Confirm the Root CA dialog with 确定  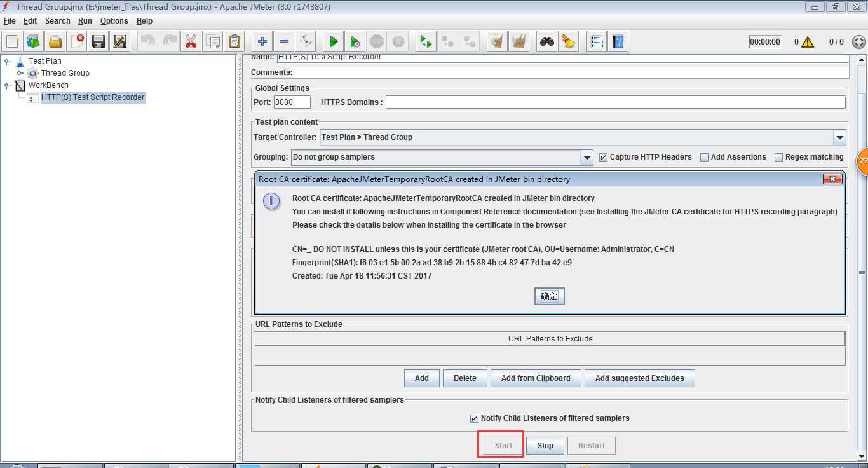point(549,296)
